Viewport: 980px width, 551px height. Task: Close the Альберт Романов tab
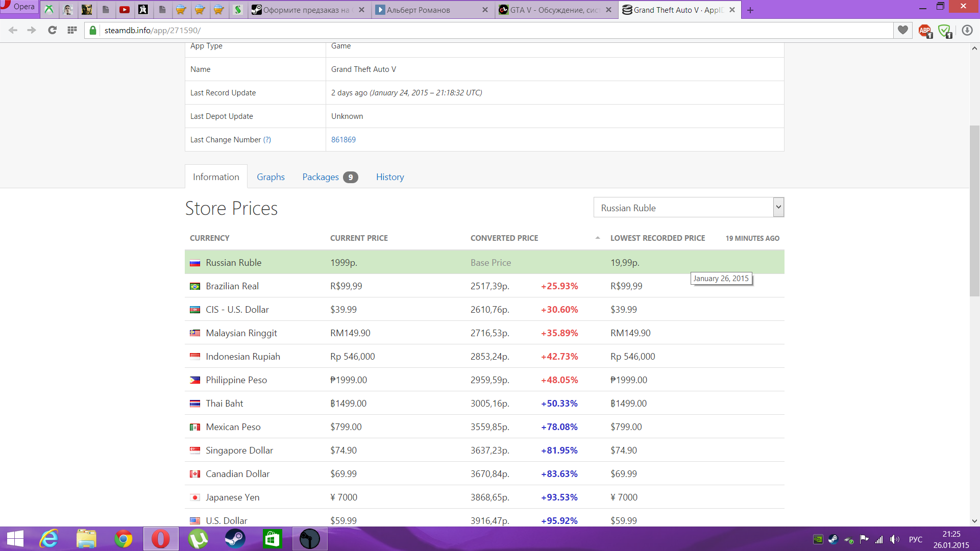point(485,10)
